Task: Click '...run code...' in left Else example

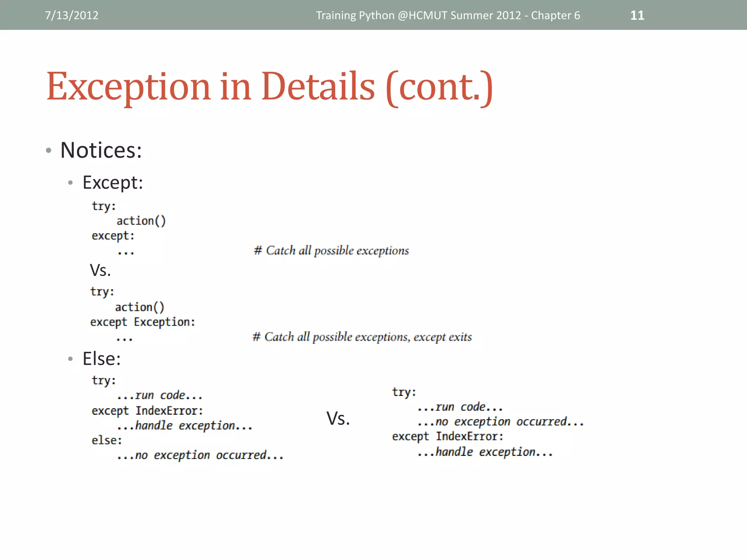Action: click(x=159, y=396)
